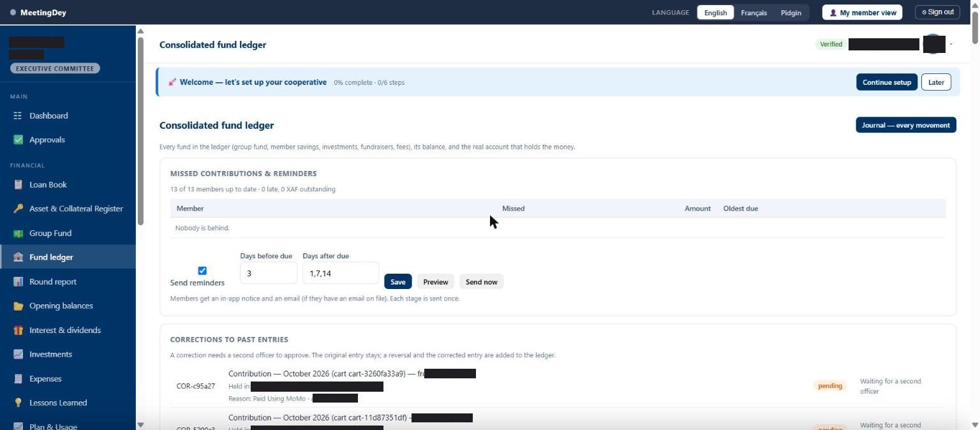Switch language to Français

pos(754,13)
